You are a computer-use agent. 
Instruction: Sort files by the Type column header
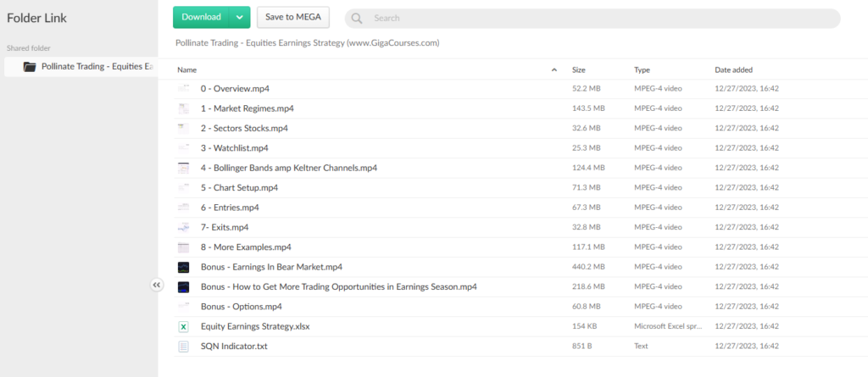coord(642,69)
